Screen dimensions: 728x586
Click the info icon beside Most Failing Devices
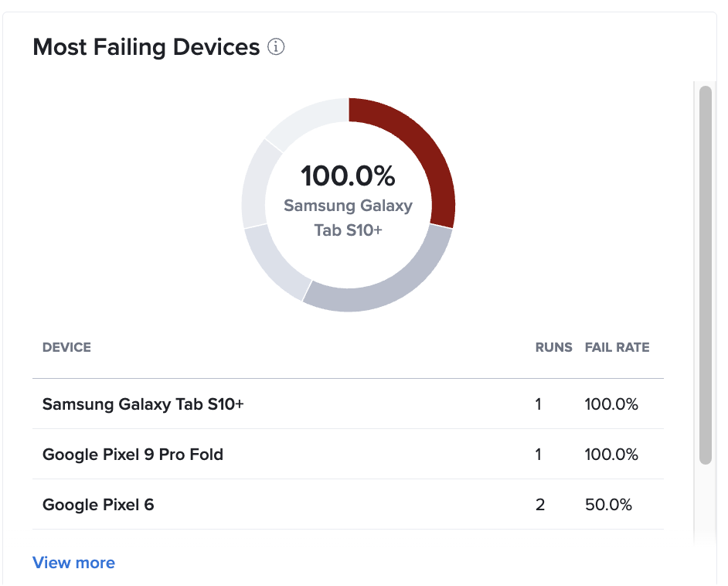click(276, 46)
